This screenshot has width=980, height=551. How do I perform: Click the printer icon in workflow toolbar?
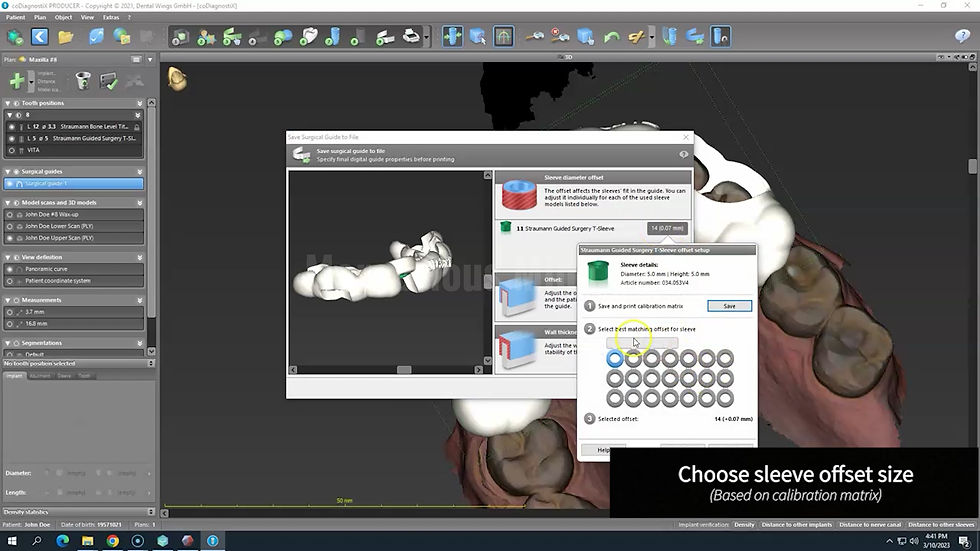411,36
